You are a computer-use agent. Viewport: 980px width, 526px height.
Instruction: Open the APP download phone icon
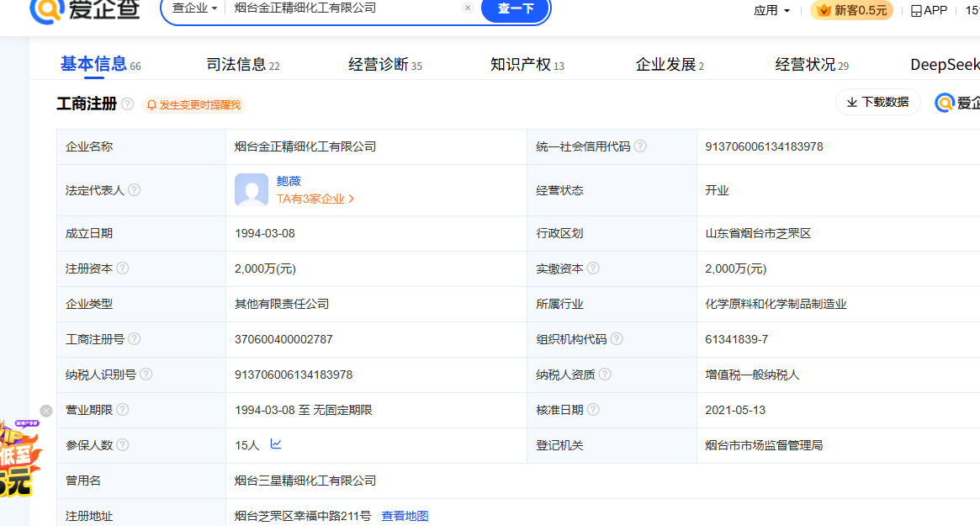click(x=916, y=11)
